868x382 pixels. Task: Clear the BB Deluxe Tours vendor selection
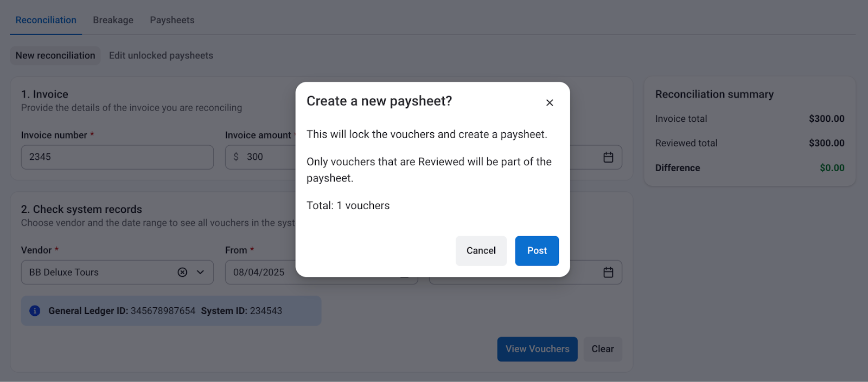182,273
